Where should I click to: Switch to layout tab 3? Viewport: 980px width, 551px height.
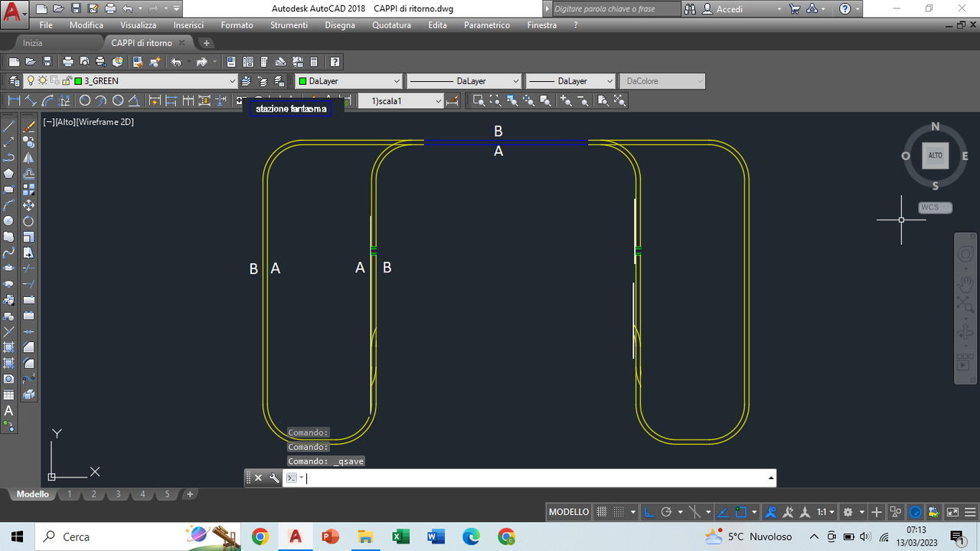pos(119,494)
